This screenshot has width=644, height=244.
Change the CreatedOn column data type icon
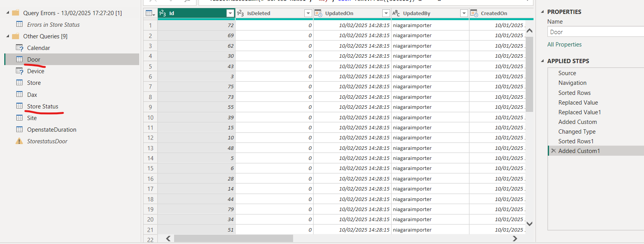(x=474, y=13)
